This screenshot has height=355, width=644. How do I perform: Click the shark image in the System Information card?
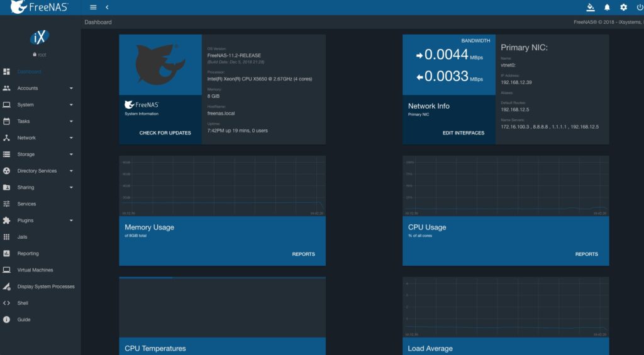(x=160, y=65)
